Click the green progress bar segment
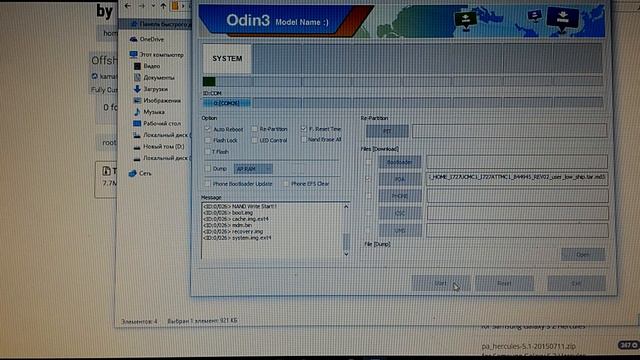 (209, 81)
